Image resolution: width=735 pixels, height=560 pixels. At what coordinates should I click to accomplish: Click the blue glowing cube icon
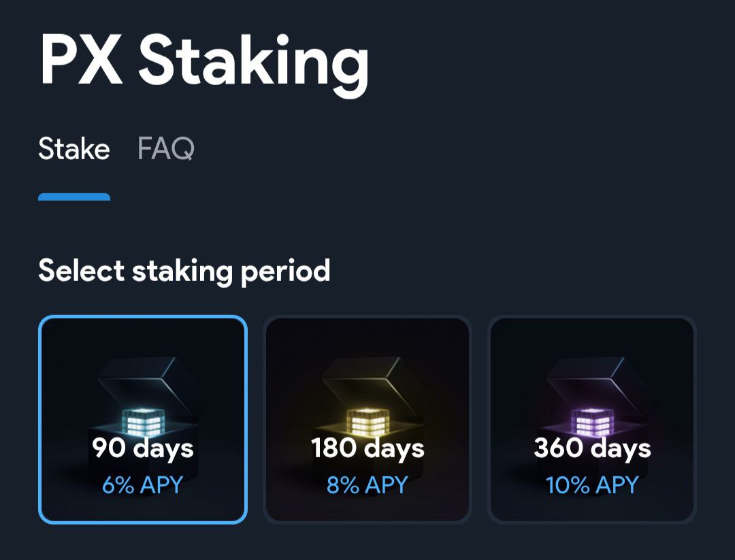pyautogui.click(x=142, y=421)
